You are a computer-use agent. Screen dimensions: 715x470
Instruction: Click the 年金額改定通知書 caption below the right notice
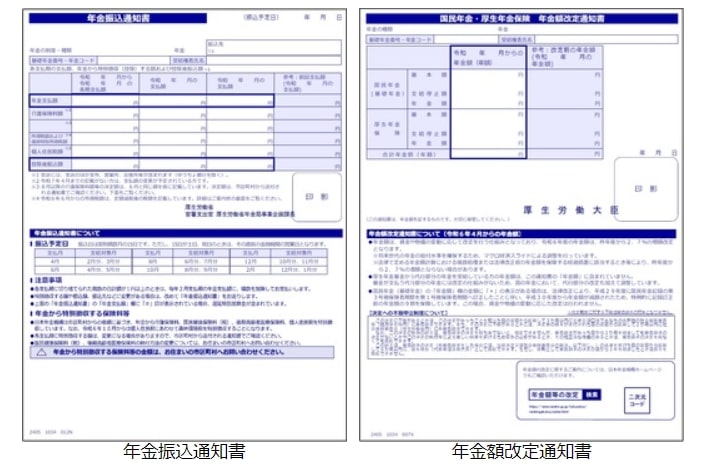click(x=521, y=452)
